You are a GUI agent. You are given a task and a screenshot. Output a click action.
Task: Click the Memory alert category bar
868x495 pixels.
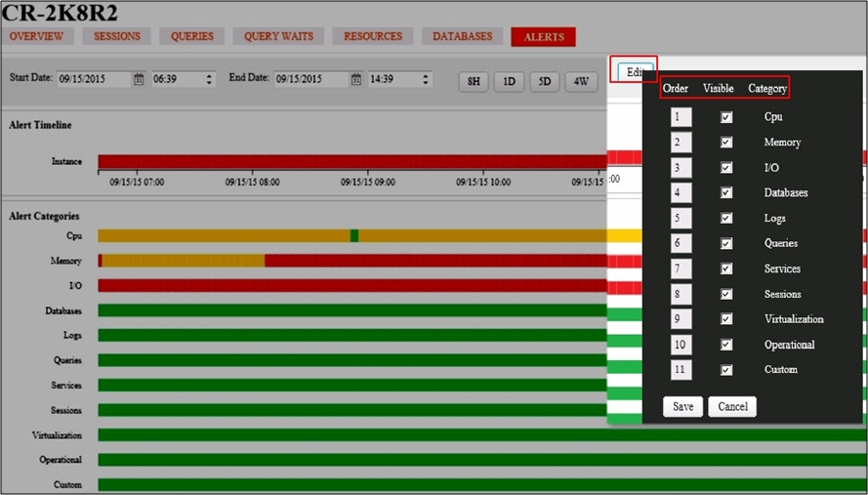[x=352, y=261]
